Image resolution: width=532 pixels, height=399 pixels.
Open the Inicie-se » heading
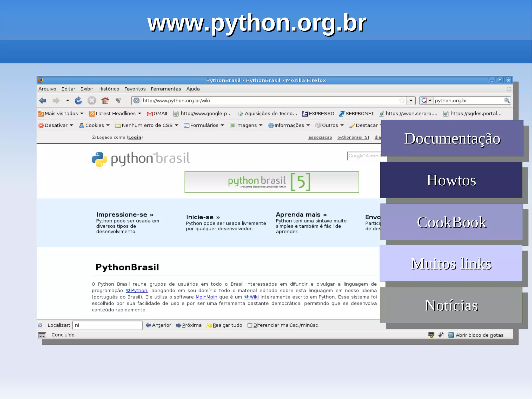click(x=203, y=217)
